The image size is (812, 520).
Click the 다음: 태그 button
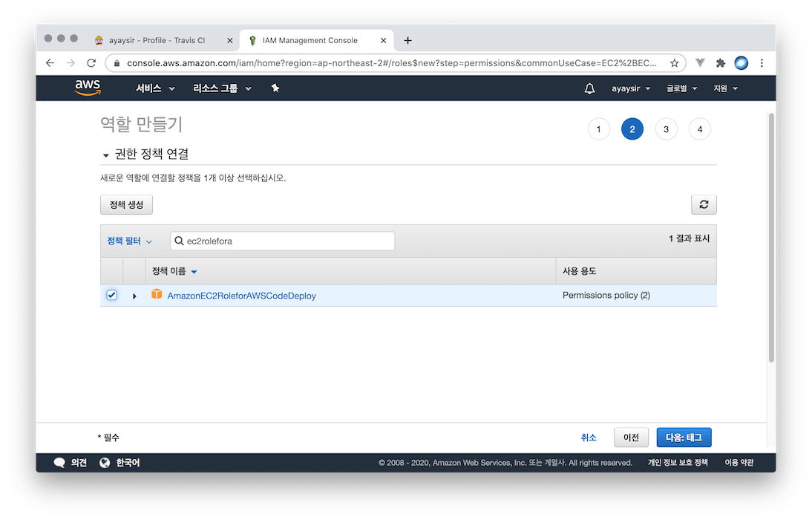tap(684, 438)
